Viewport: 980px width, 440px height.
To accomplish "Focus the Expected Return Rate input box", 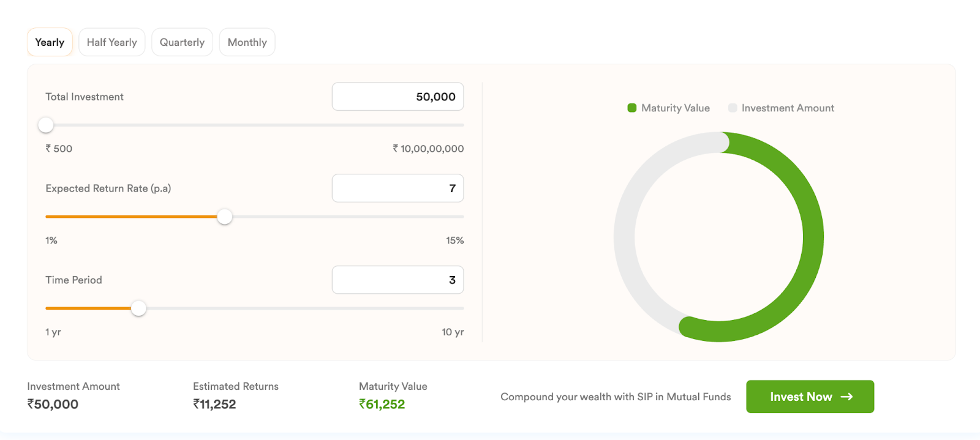I will [x=398, y=188].
